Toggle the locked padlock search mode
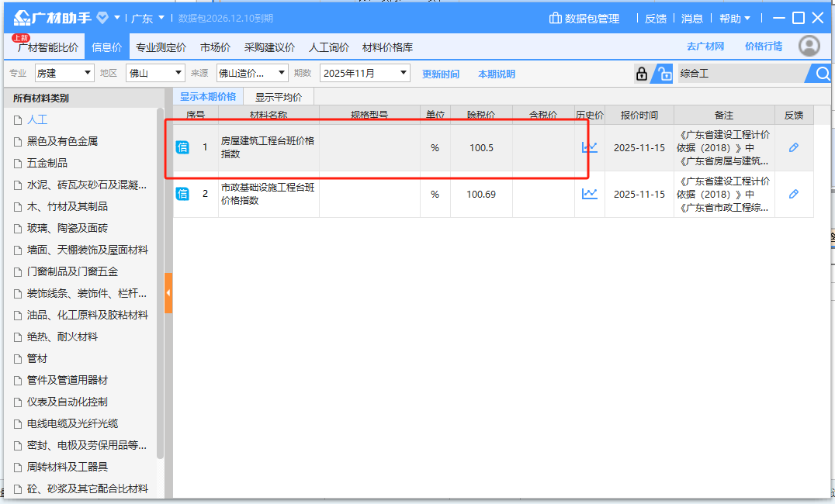The image size is (835, 504). click(642, 73)
